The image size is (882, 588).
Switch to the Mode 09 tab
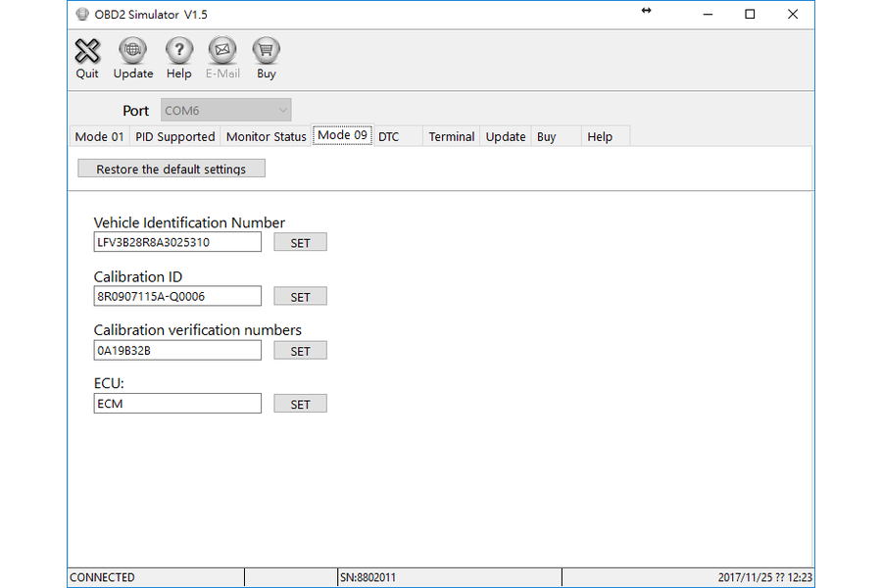pyautogui.click(x=341, y=136)
